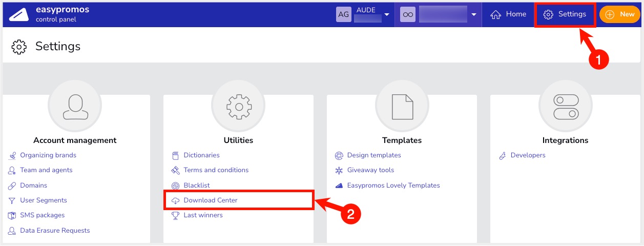Click the orange New button

click(x=619, y=14)
